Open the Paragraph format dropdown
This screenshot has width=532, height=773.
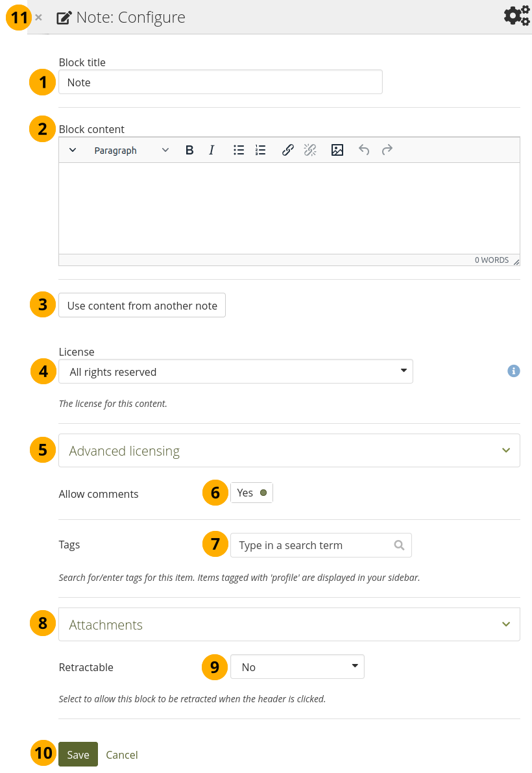pos(131,151)
